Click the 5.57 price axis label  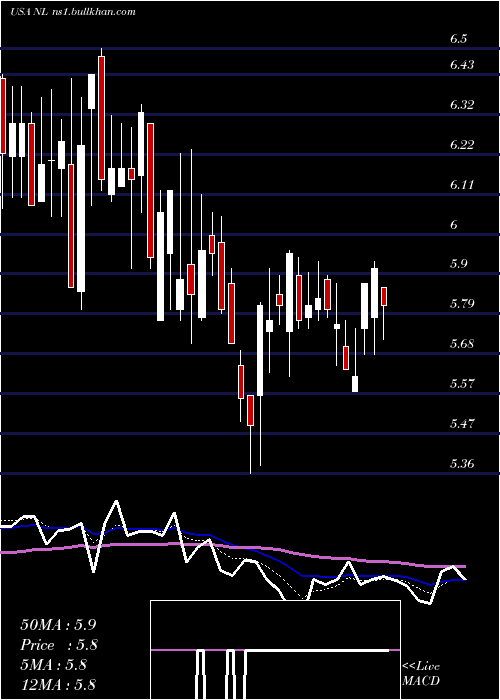[x=462, y=383]
